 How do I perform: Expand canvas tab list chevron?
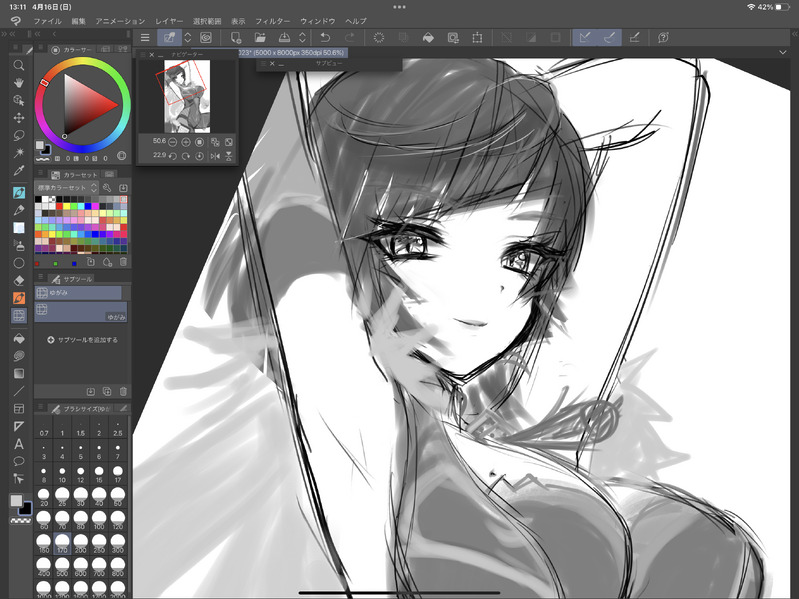pyautogui.click(x=783, y=52)
